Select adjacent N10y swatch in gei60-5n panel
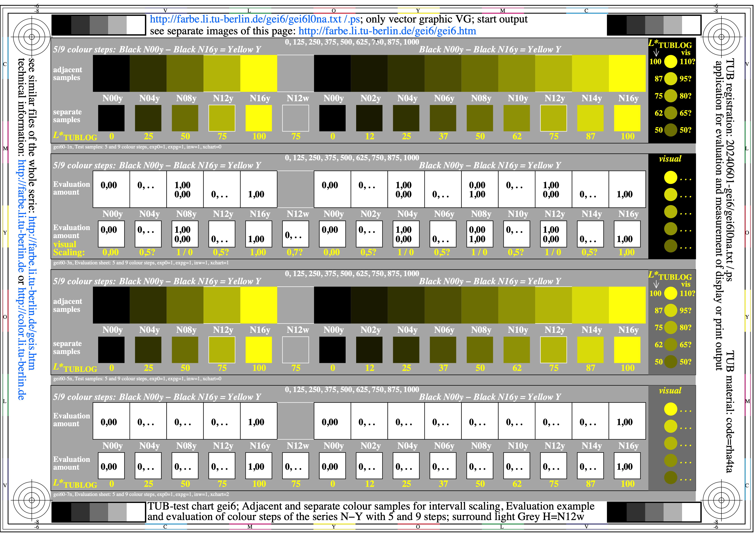The width and height of the screenshot is (756, 535). 516,305
